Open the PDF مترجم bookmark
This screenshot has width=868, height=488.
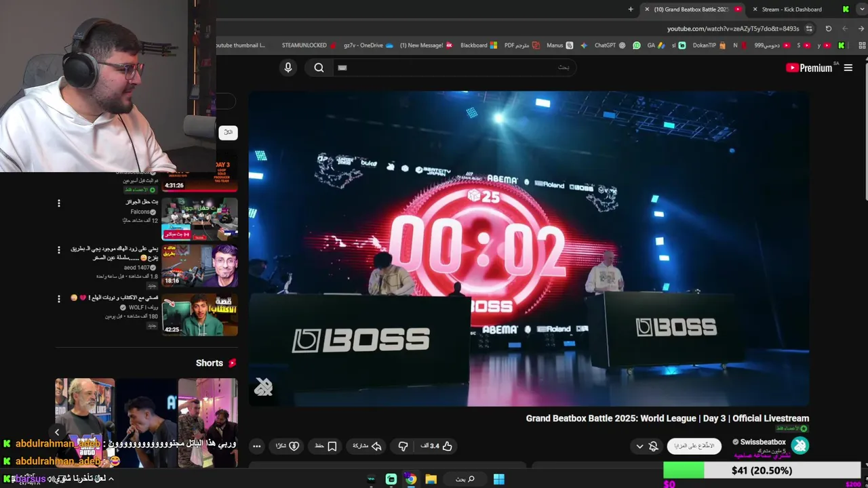point(522,45)
